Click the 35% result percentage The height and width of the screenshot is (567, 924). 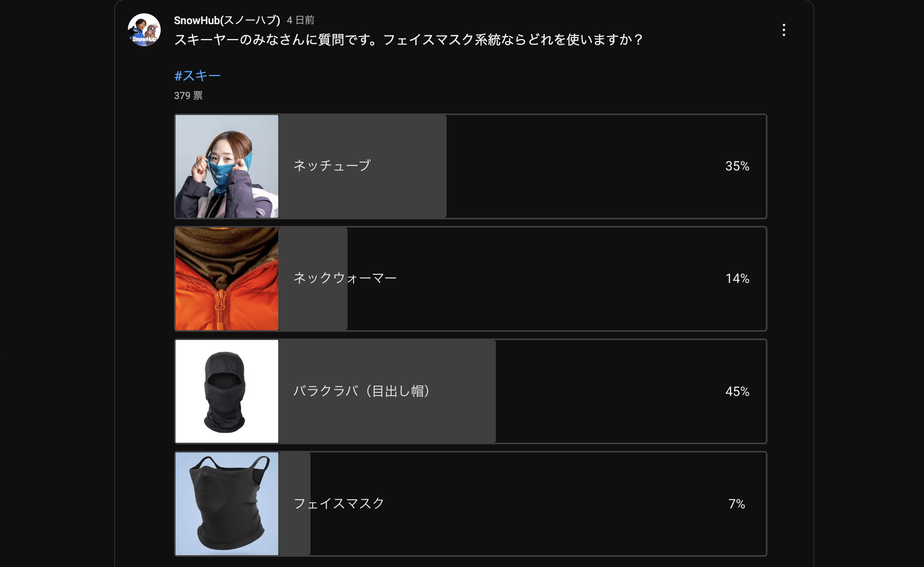(737, 166)
